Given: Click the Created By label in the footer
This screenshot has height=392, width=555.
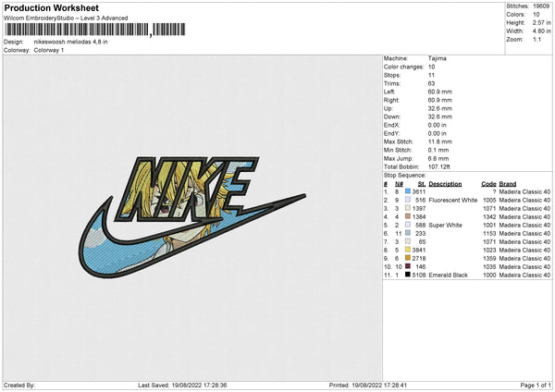Looking at the screenshot, I should (19, 385).
